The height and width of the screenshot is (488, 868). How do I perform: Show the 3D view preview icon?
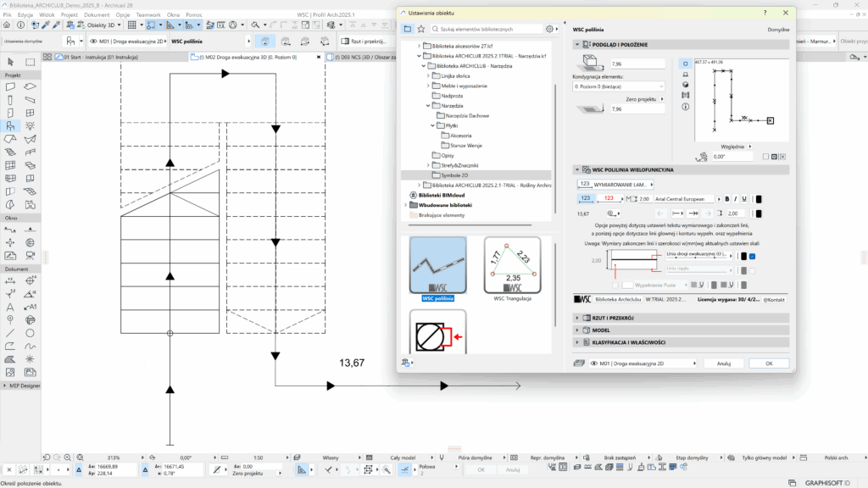pos(685,84)
